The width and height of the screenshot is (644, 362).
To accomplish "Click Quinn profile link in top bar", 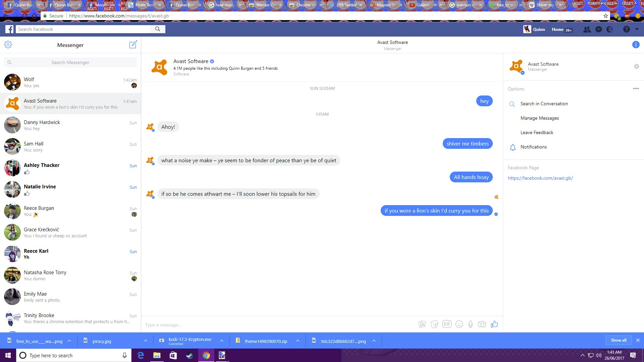I will pos(534,29).
